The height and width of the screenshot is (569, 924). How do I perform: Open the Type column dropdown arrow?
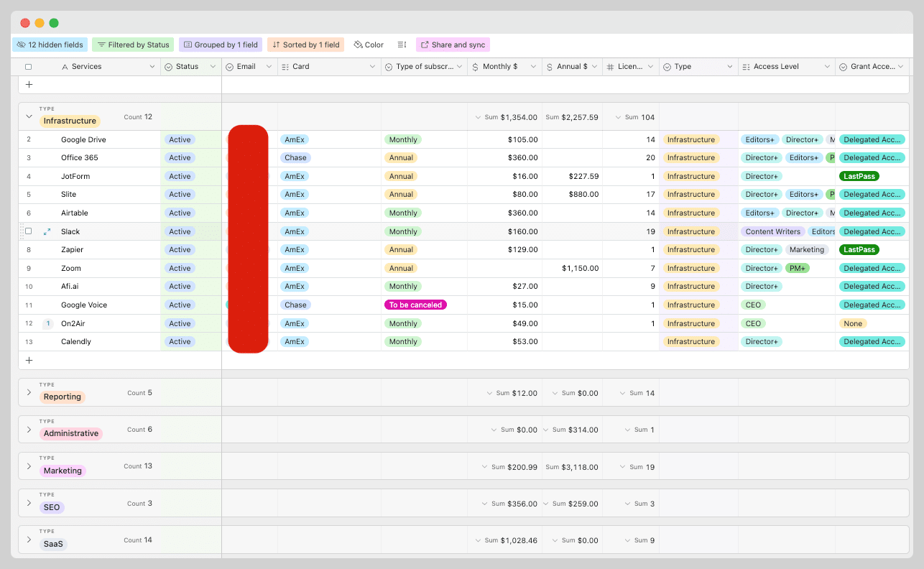click(x=730, y=67)
